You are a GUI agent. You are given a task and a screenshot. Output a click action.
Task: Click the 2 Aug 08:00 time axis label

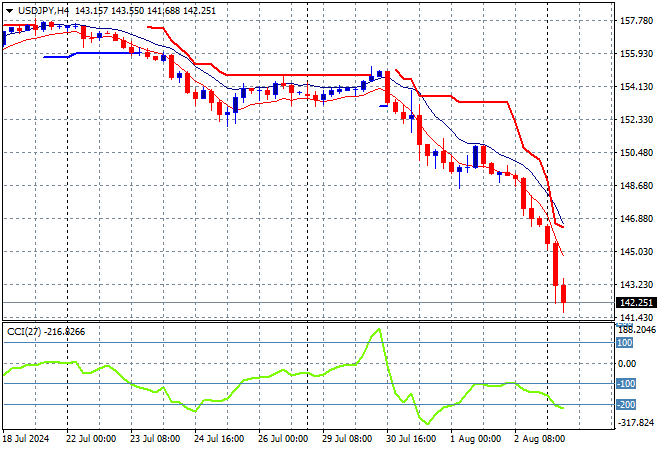(x=540, y=438)
